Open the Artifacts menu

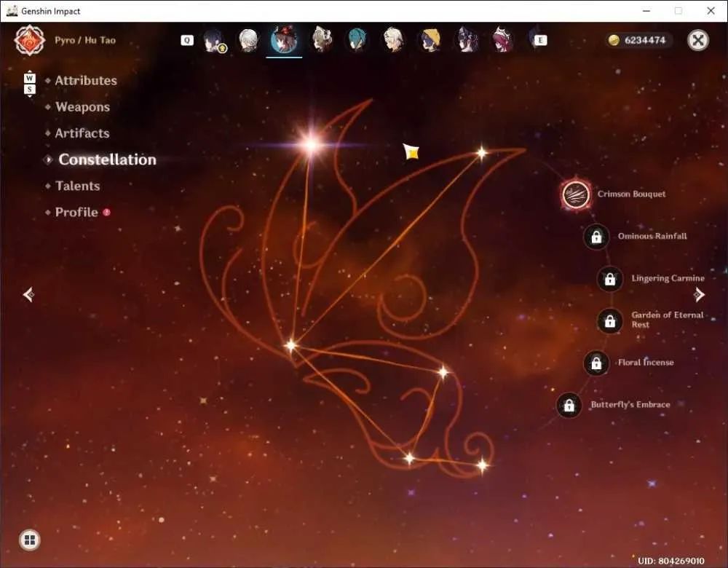(82, 133)
